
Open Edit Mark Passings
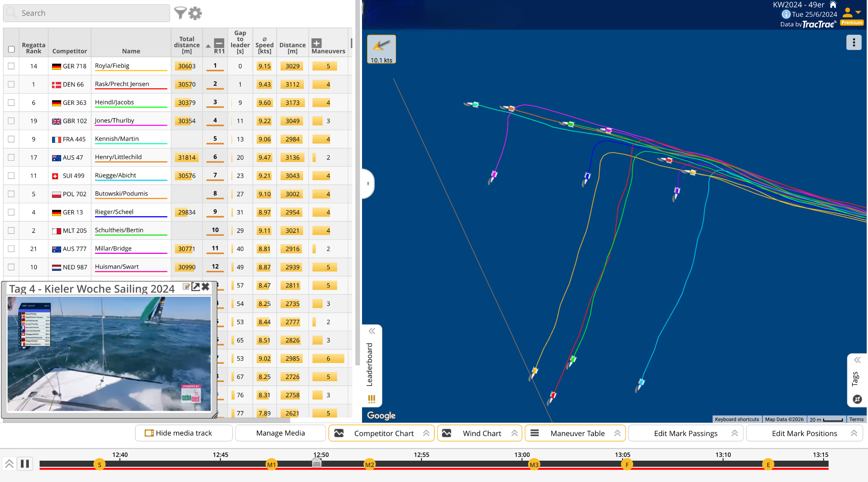coord(686,433)
